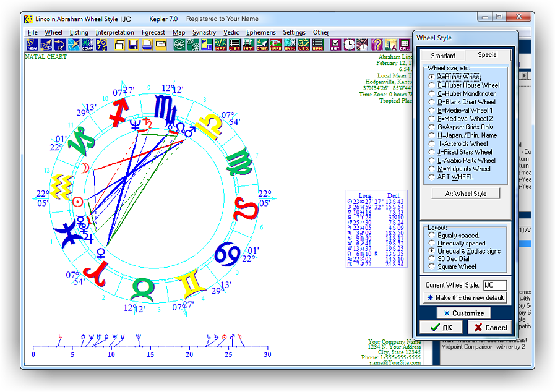Viewport: 555px width, 392px height.
Task: Open the Customize options
Action: tap(463, 313)
